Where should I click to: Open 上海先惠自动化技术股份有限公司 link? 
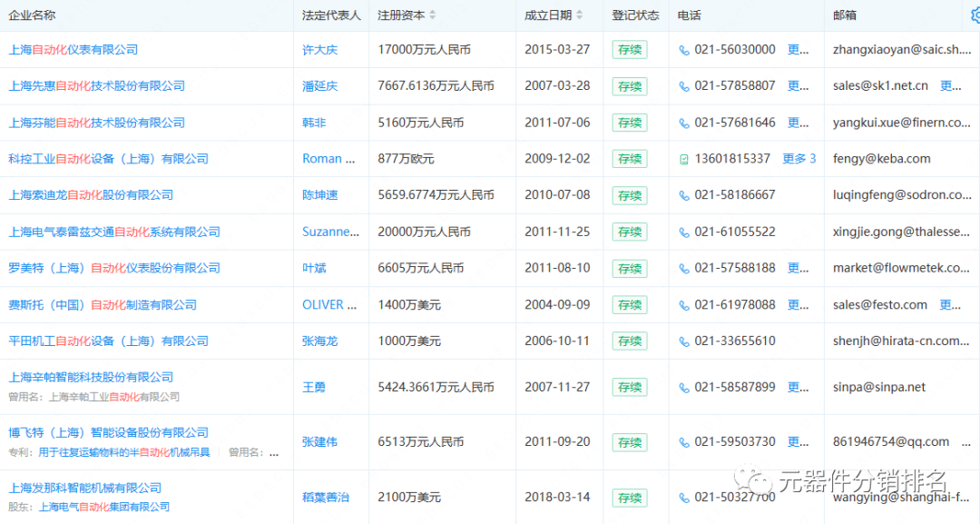point(97,85)
